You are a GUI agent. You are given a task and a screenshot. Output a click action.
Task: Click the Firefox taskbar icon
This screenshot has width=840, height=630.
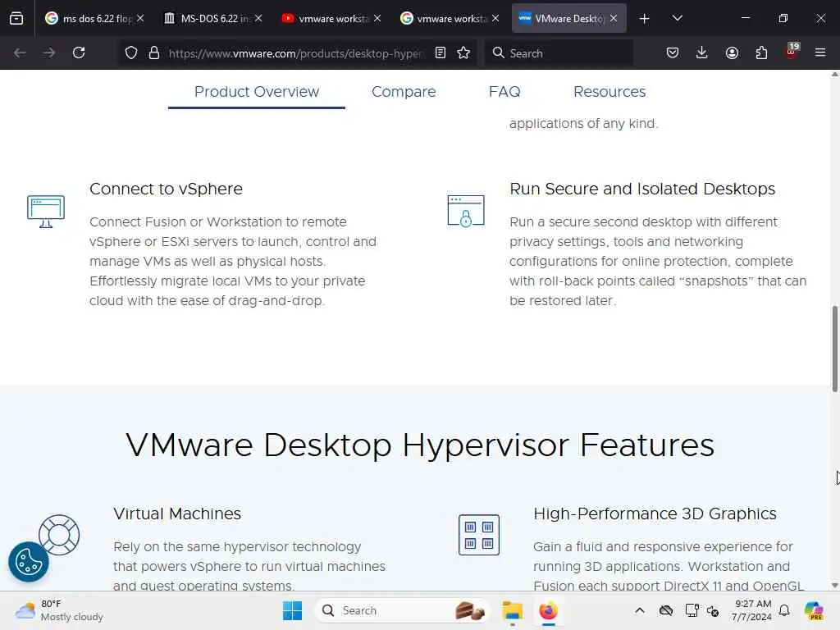[x=548, y=610]
